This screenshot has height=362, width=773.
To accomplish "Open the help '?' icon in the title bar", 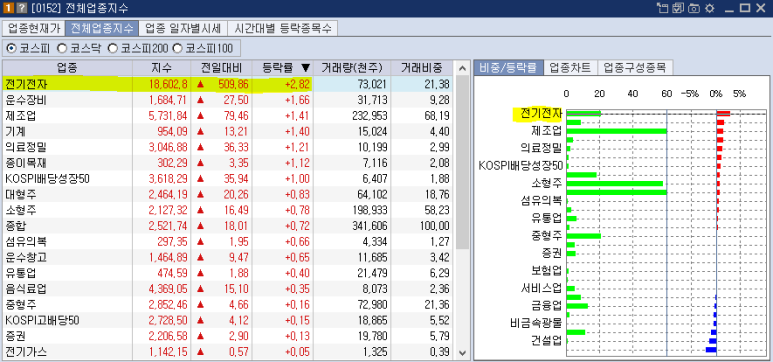I will point(21,8).
